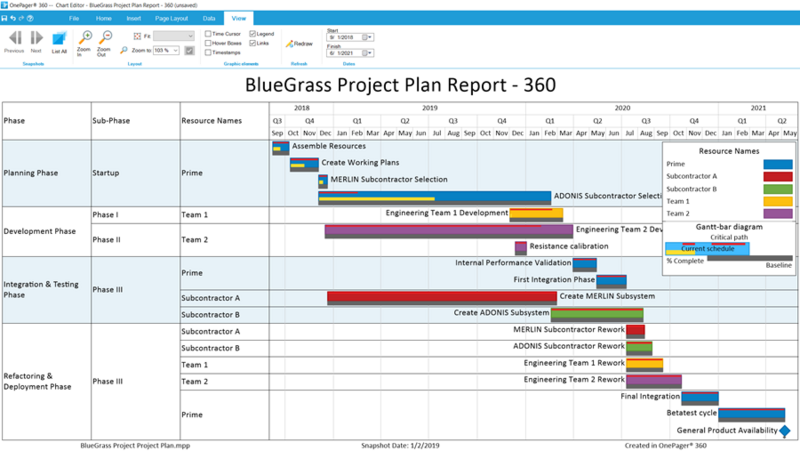The image size is (800, 451).
Task: Select the View ribbon tab
Action: pos(239,18)
